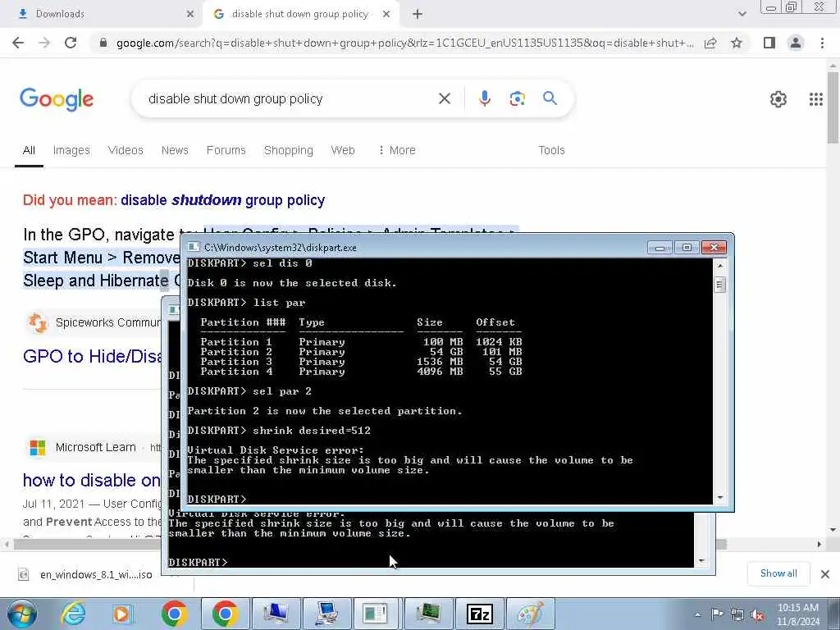Click the address bar URL
The image size is (840, 630).
(404, 43)
